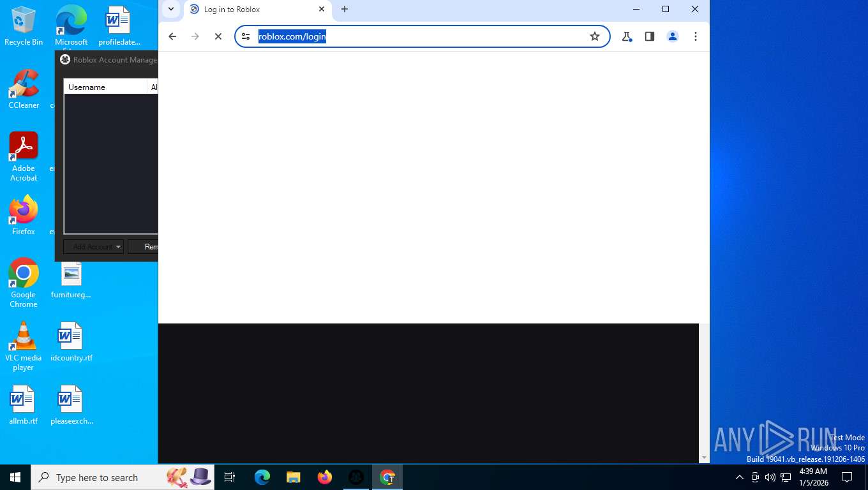Open File Explorer from the taskbar
868x490 pixels.
tap(294, 477)
